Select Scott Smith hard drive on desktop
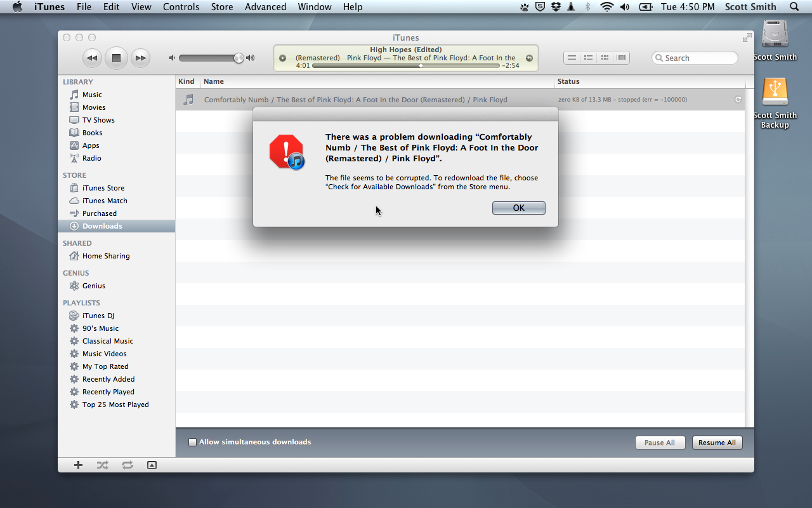812x508 pixels. (775, 40)
